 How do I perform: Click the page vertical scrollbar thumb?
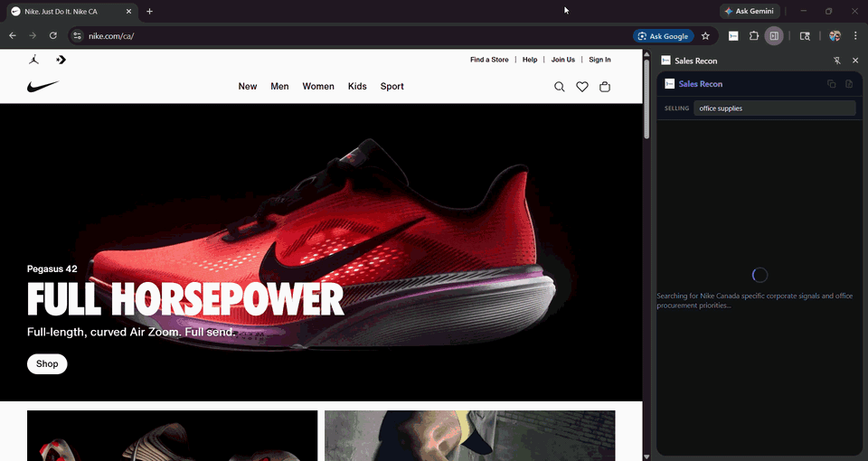[x=646, y=99]
